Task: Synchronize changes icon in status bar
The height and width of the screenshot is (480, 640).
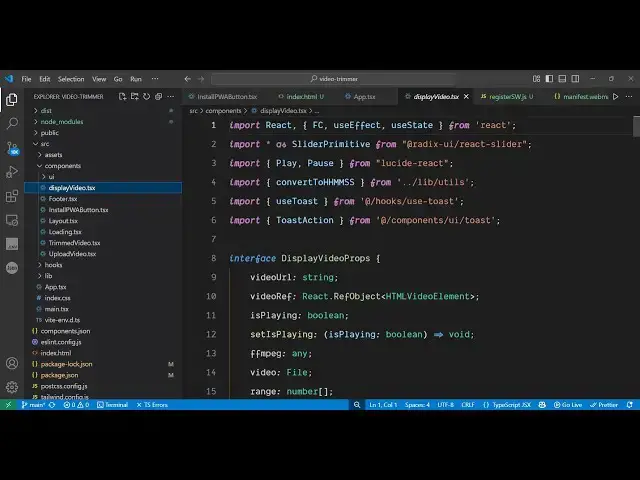Action: [52, 405]
